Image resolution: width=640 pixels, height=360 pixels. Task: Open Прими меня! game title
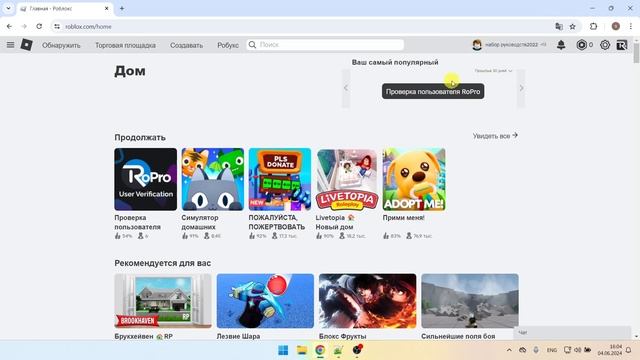pos(403,218)
